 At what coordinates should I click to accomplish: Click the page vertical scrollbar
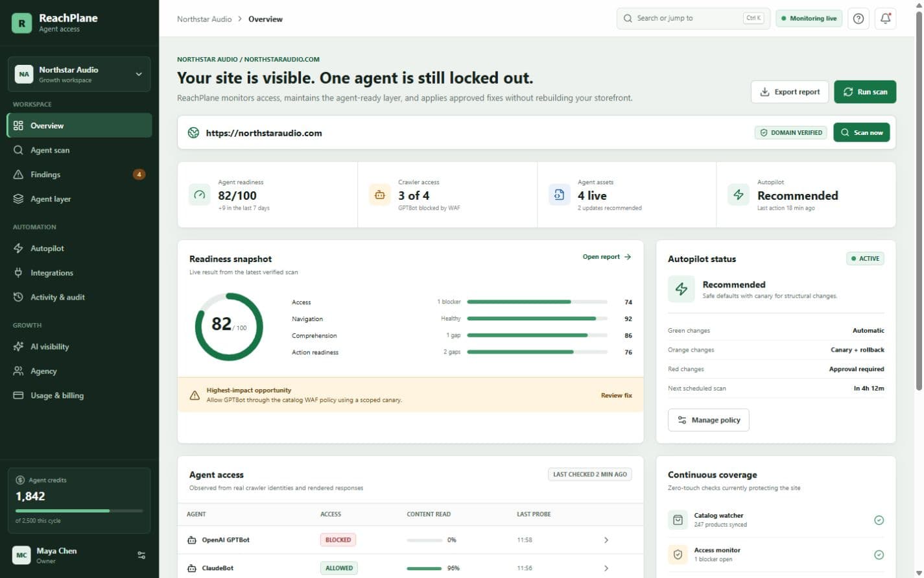pyautogui.click(x=919, y=201)
